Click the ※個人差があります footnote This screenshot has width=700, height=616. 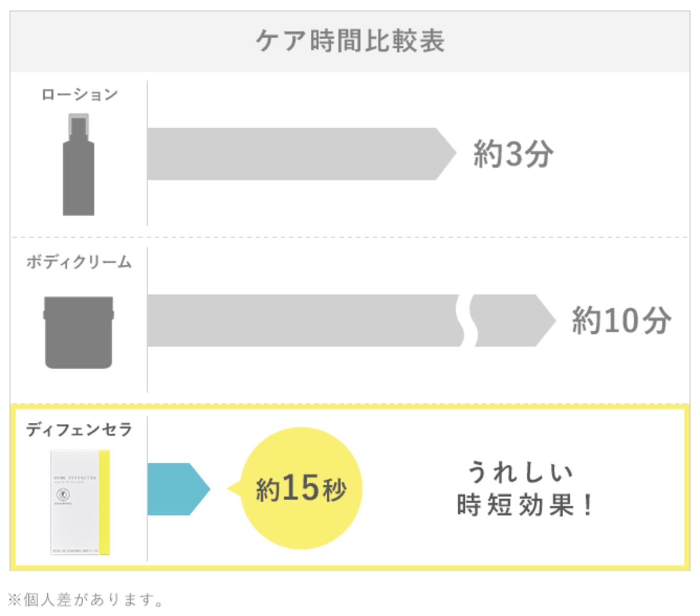(85, 599)
